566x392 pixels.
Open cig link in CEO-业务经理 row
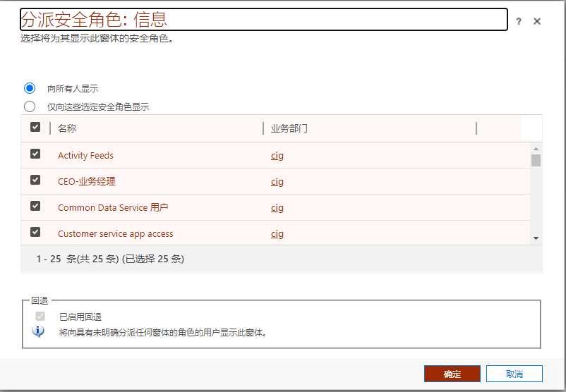pos(277,182)
